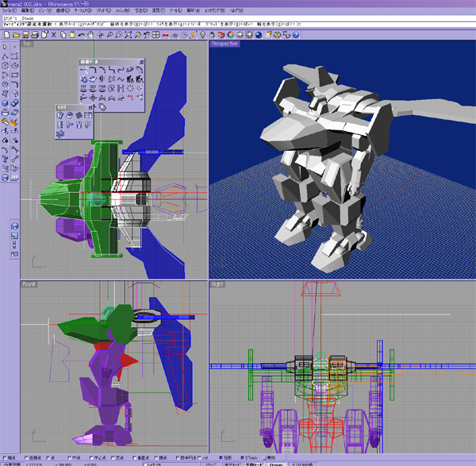Click the blue question mark Help icon

coord(296,35)
